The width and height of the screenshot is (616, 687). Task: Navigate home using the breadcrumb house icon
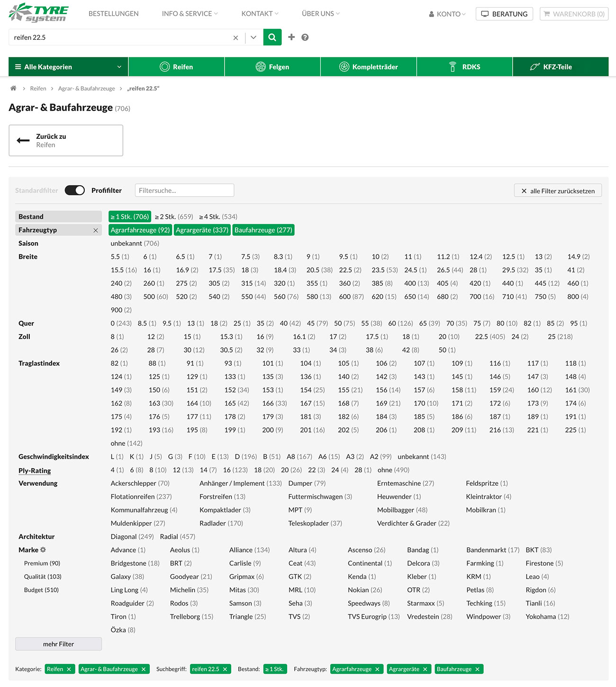pos(13,88)
